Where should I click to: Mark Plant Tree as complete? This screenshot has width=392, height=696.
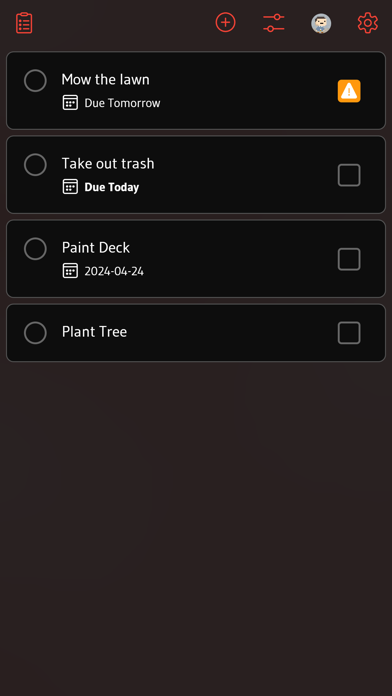coord(35,333)
